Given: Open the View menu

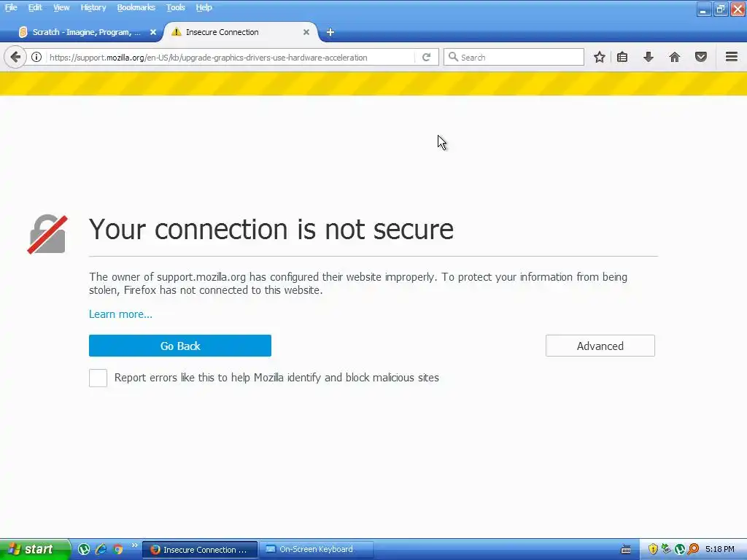Looking at the screenshot, I should 61,7.
